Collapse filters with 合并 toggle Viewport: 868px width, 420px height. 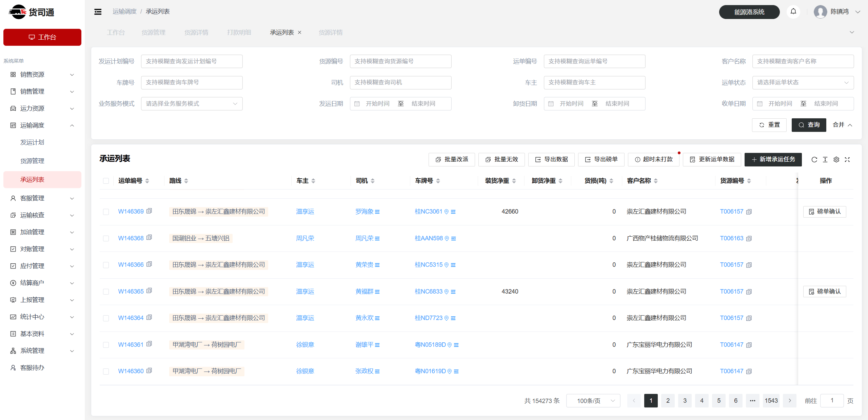(843, 125)
